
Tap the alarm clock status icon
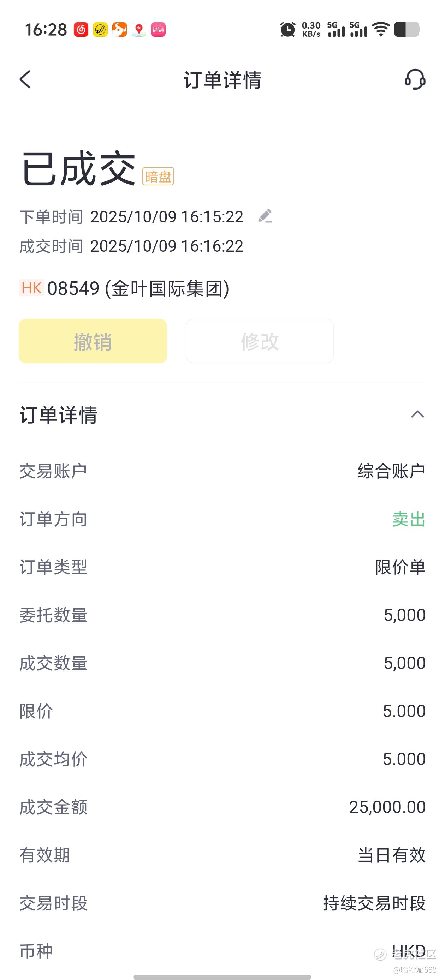(287, 30)
